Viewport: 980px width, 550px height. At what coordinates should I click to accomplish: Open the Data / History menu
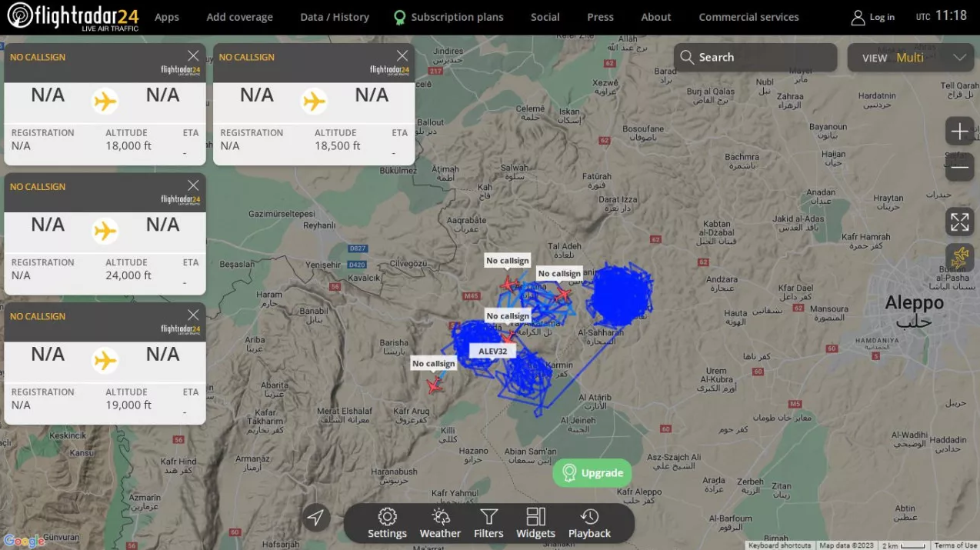click(x=334, y=17)
